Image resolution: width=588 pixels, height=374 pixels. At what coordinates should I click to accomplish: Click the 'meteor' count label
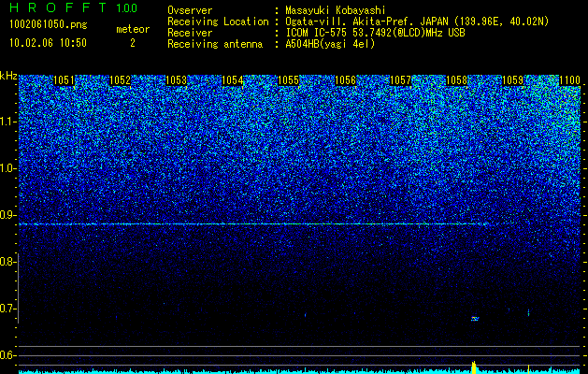(x=133, y=29)
